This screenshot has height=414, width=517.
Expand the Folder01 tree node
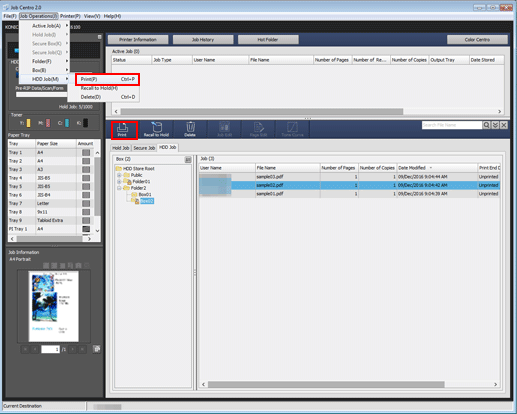click(119, 181)
